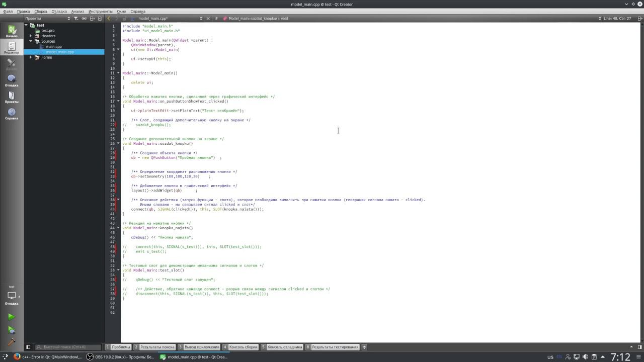The width and height of the screenshot is (644, 362).
Task: Fold the Model_main constructor at line 6
Action: click(118, 50)
